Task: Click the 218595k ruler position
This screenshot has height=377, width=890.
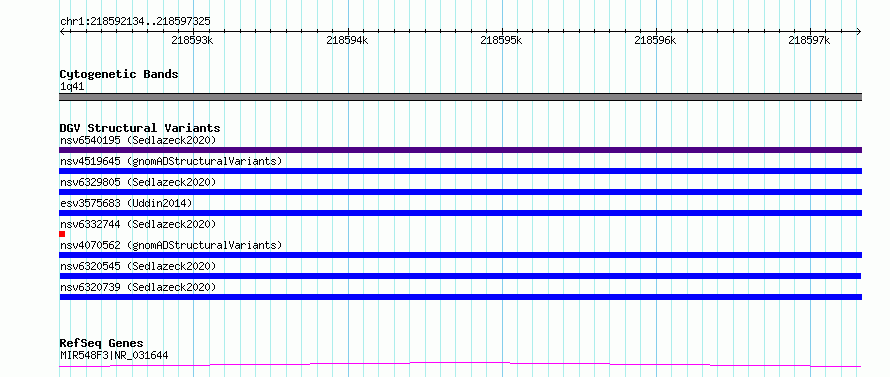Action: [x=501, y=40]
